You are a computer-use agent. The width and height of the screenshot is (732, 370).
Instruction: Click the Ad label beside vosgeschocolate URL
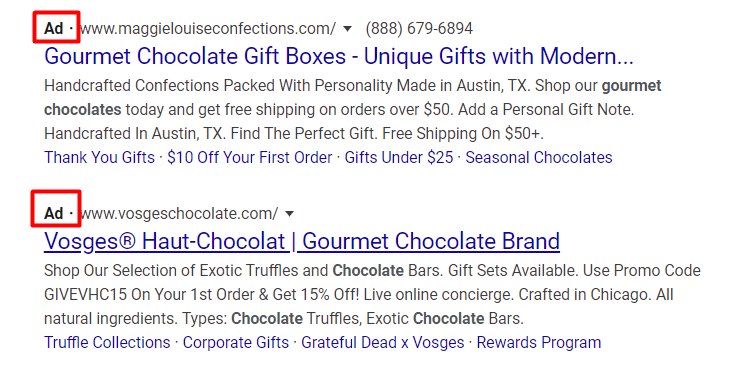click(54, 213)
